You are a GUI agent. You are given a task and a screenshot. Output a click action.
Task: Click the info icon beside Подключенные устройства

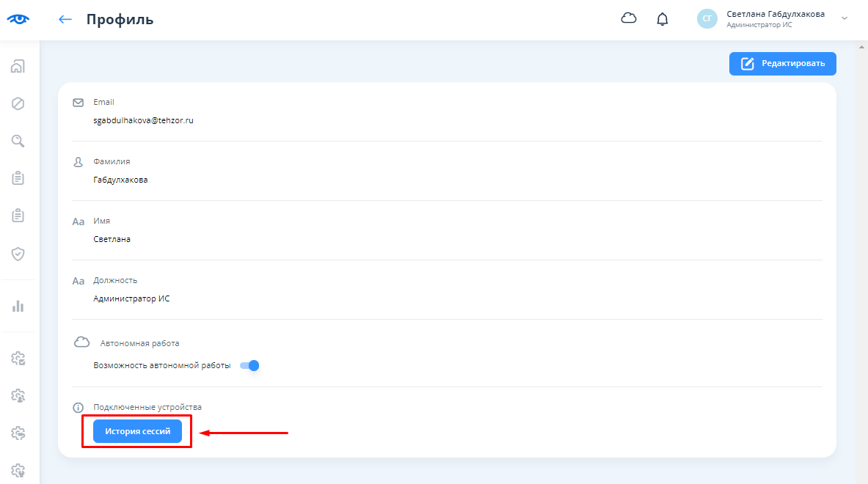[x=78, y=408]
